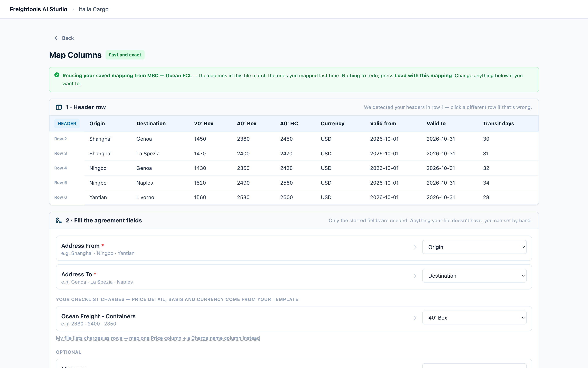
Task: Open the Address From column dropdown
Action: pyautogui.click(x=474, y=247)
